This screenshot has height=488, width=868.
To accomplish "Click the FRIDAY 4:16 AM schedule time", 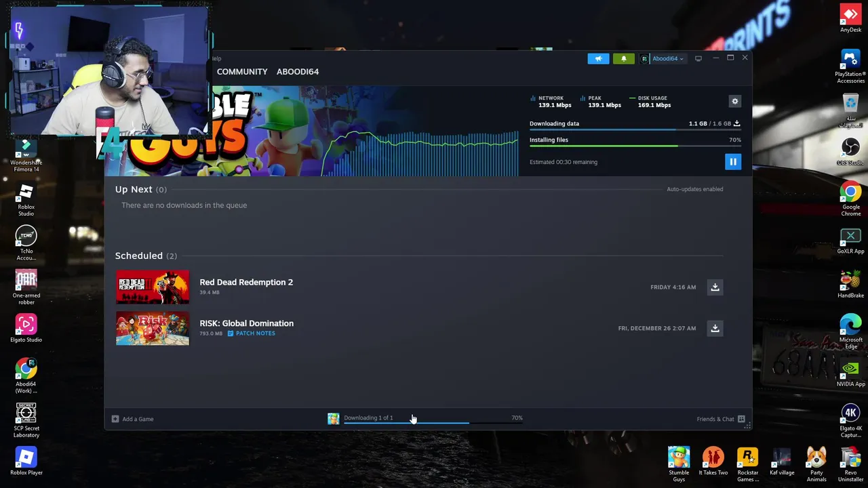I will (673, 287).
